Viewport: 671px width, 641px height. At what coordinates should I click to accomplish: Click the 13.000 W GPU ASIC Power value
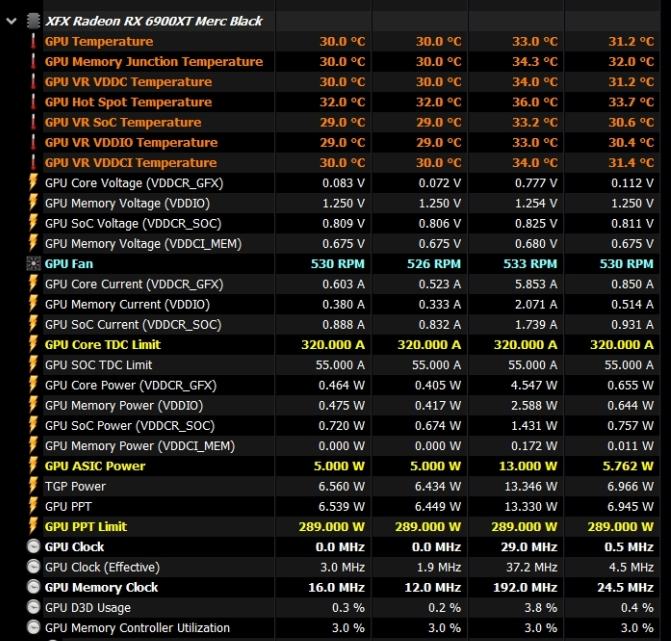tap(528, 466)
